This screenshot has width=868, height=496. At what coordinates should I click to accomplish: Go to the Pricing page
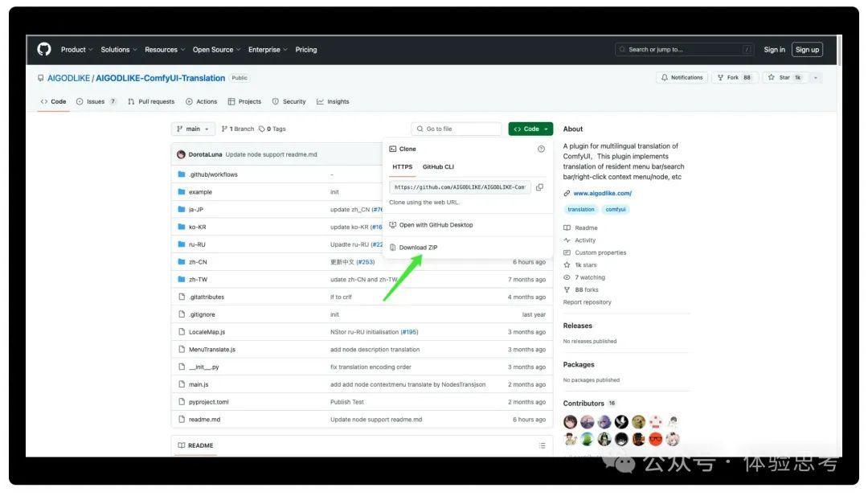[x=306, y=50]
